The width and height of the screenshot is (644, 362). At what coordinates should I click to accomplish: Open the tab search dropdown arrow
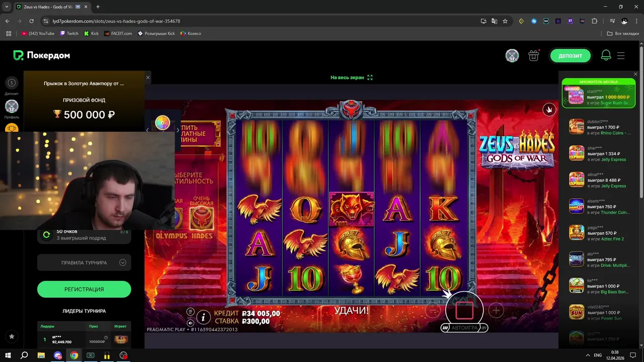[7, 7]
